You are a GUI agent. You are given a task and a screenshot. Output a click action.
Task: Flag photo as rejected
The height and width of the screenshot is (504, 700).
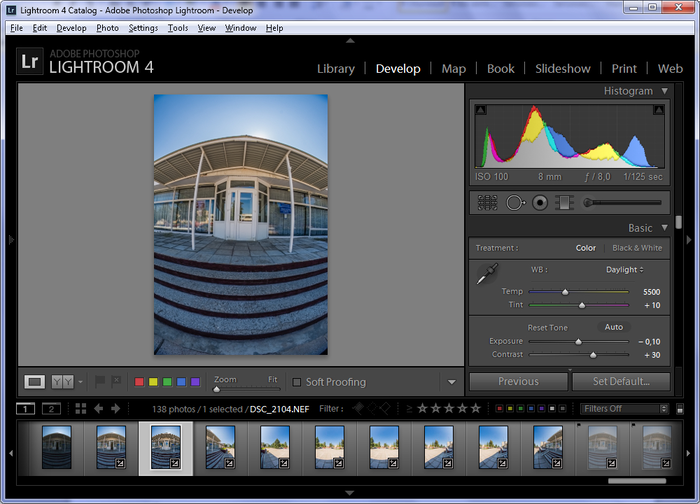click(x=116, y=382)
